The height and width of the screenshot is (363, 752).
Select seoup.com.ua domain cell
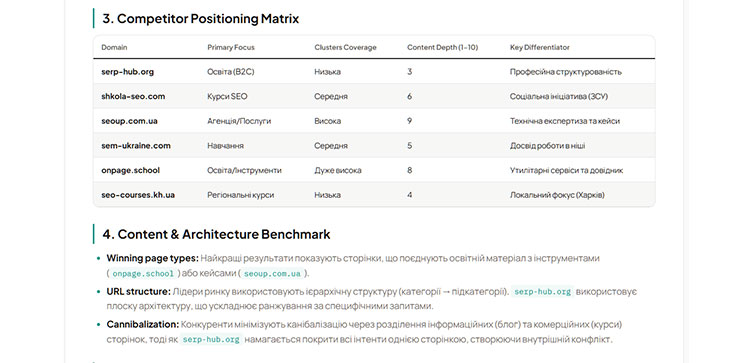click(129, 121)
